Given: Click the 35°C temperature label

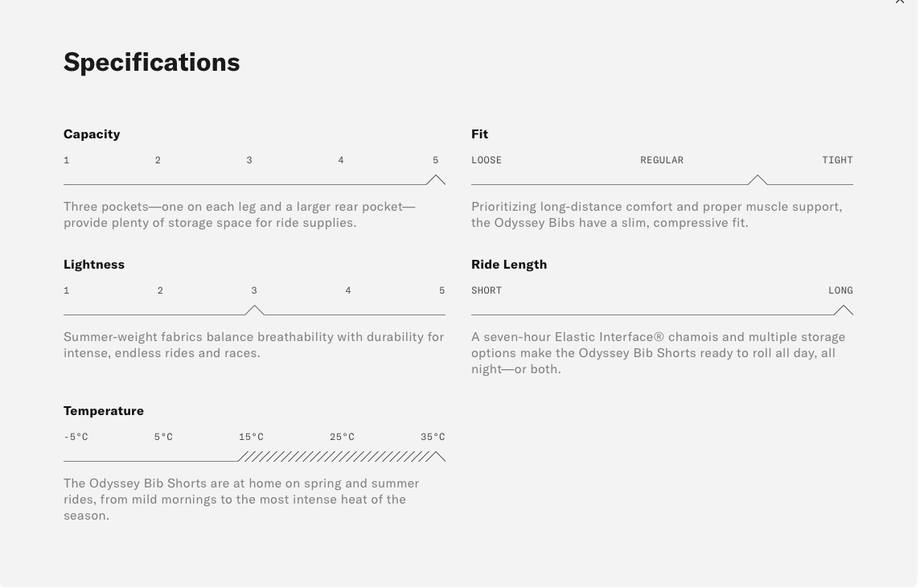Looking at the screenshot, I should (x=433, y=437).
